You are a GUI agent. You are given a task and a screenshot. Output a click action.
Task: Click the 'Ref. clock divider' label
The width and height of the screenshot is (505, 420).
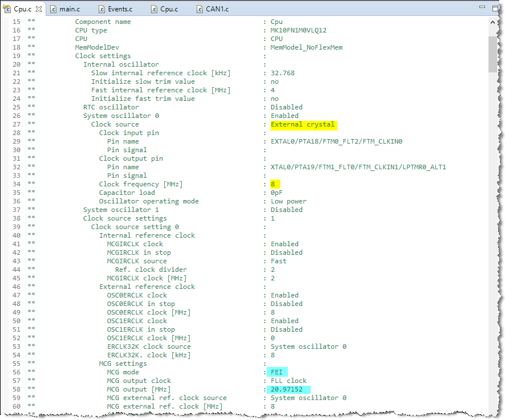pyautogui.click(x=151, y=270)
